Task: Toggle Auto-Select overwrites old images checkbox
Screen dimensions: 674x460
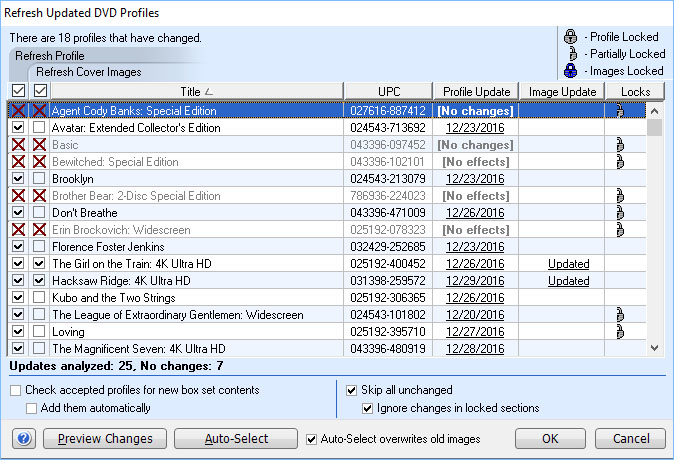Action: (x=312, y=439)
